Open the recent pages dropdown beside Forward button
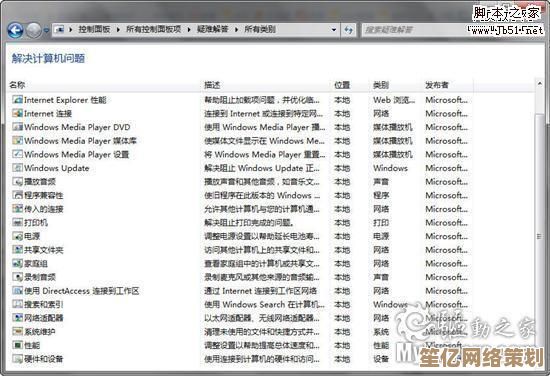Image resolution: width=550 pixels, height=376 pixels. 46,31
